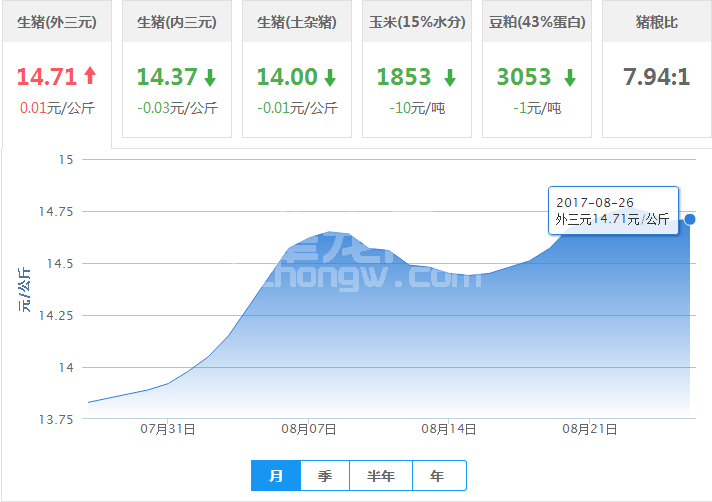
Task: Click the 07月31日 axis label
Action: click(x=168, y=429)
